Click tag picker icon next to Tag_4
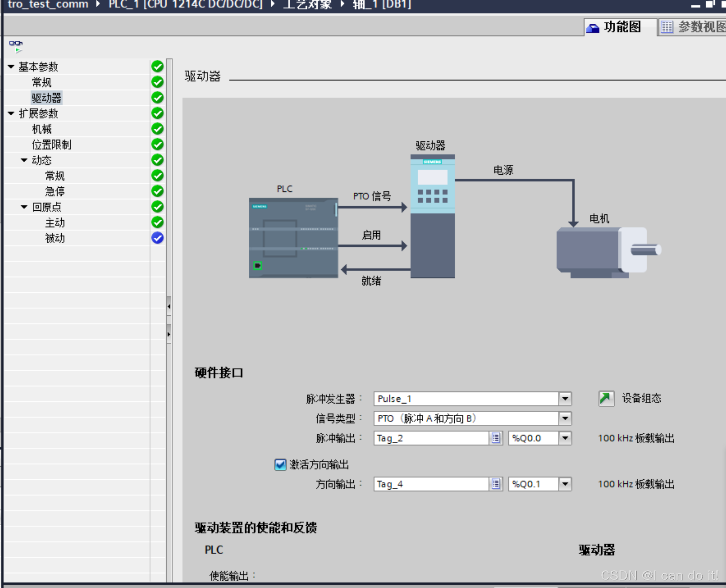The width and height of the screenshot is (726, 588). (496, 484)
